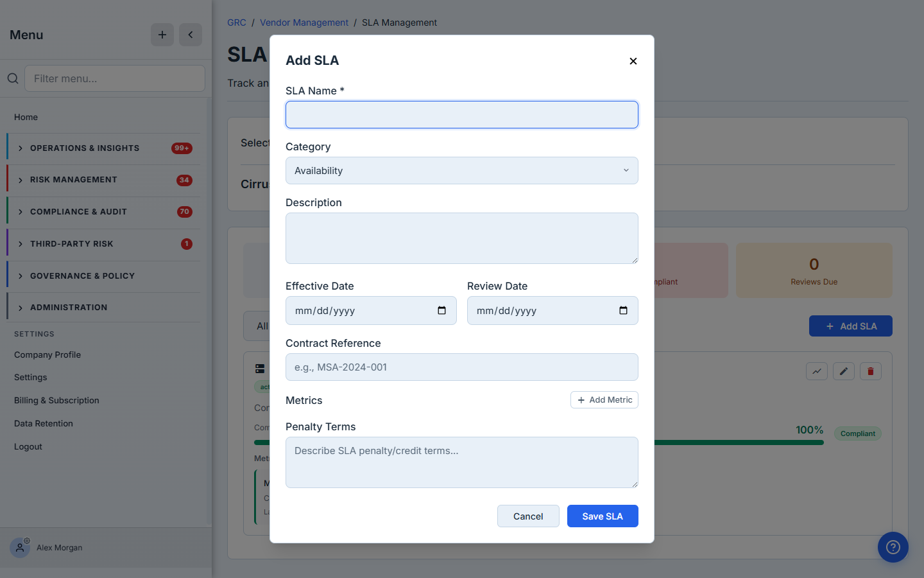Click the menu search magnifier icon
The height and width of the screenshot is (578, 924).
click(13, 78)
